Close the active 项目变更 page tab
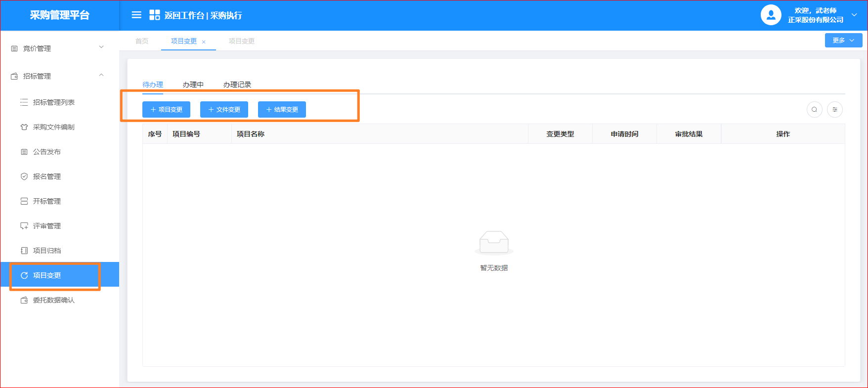 pos(204,42)
